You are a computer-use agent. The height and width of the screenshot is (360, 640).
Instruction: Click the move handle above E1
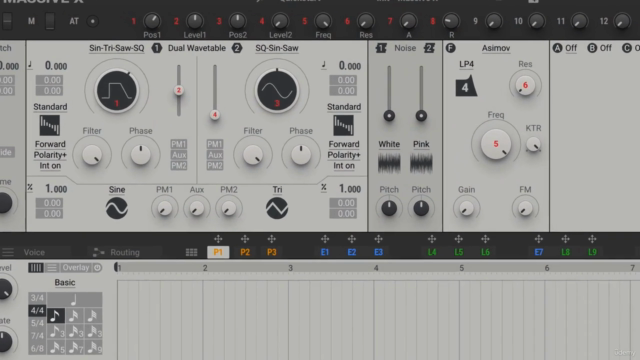tap(325, 239)
